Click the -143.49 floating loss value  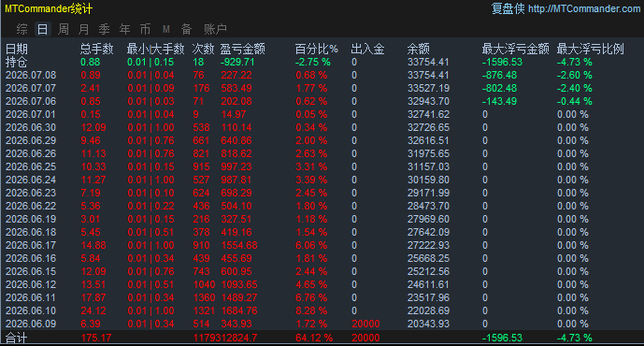499,102
